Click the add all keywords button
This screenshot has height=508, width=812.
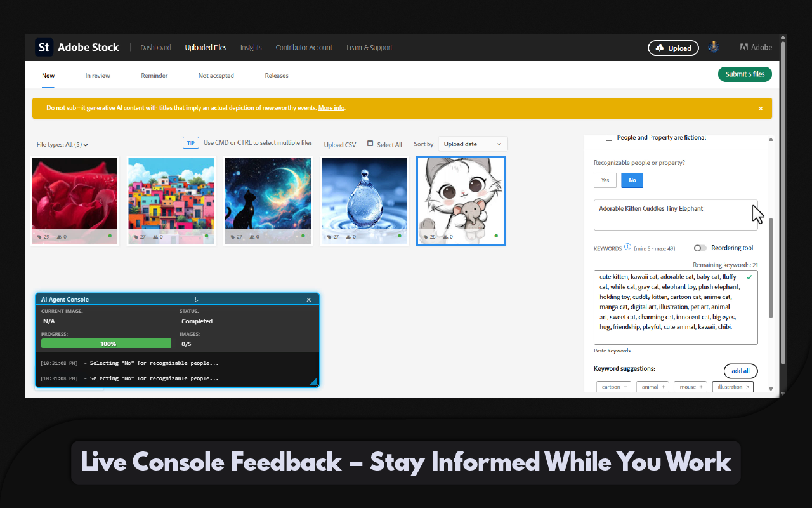[740, 371]
